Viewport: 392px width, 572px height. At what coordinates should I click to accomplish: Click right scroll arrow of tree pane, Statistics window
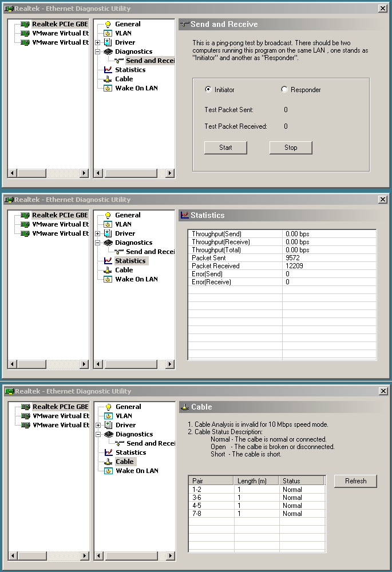click(170, 364)
